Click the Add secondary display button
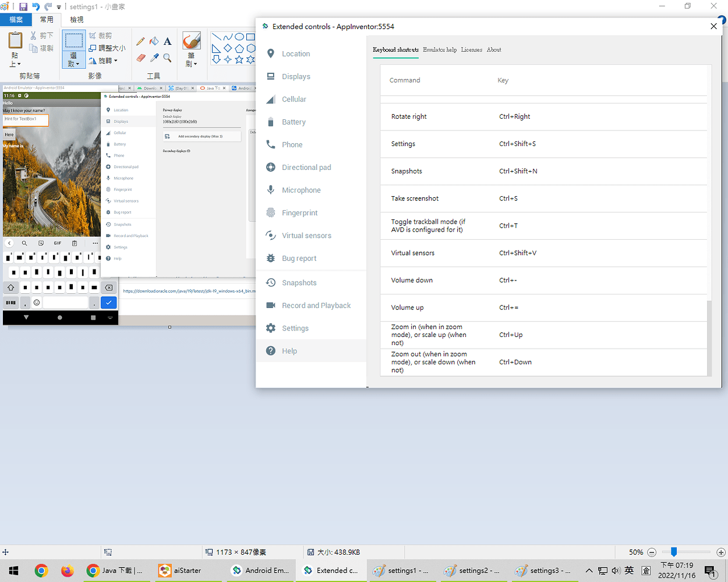This screenshot has width=728, height=582. (202, 136)
